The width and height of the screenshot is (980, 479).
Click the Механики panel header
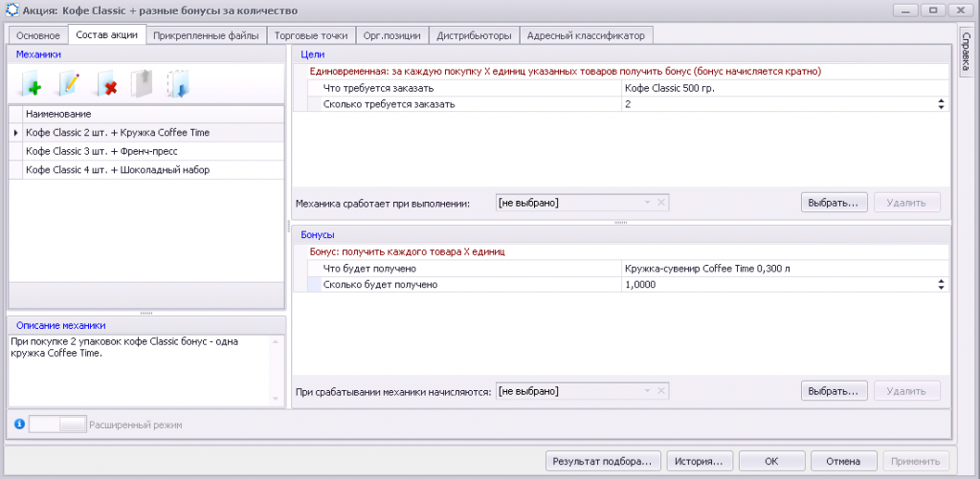click(146, 54)
